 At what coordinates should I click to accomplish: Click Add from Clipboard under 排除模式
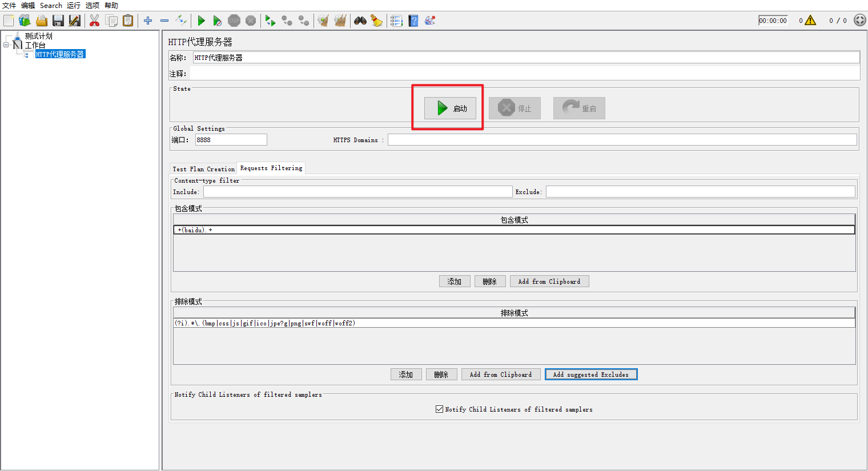coord(501,375)
